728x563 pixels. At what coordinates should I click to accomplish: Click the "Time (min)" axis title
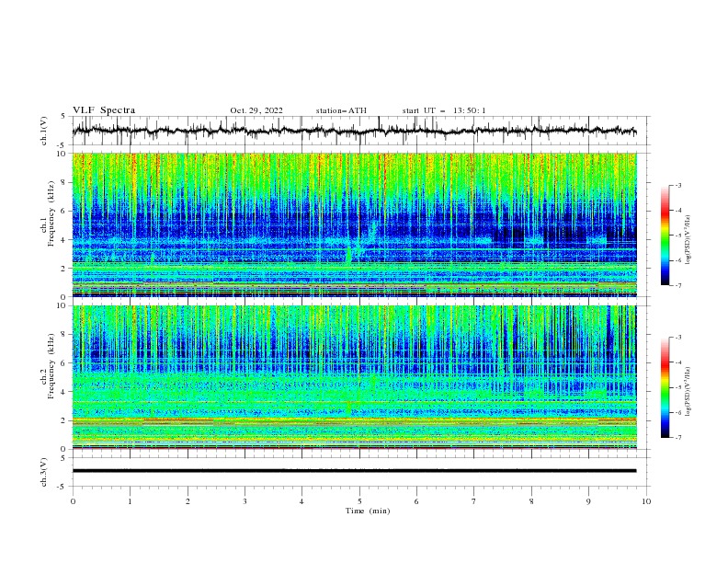[368, 511]
